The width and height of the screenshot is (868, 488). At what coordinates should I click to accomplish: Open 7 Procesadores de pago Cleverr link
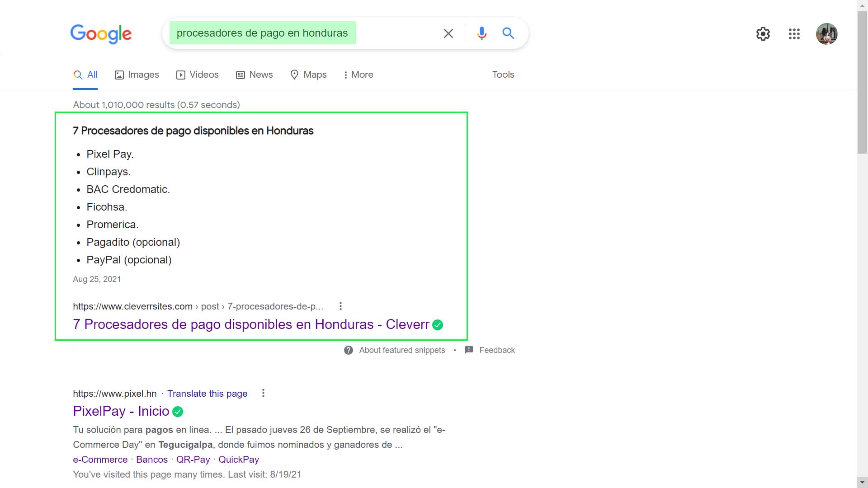(251, 324)
